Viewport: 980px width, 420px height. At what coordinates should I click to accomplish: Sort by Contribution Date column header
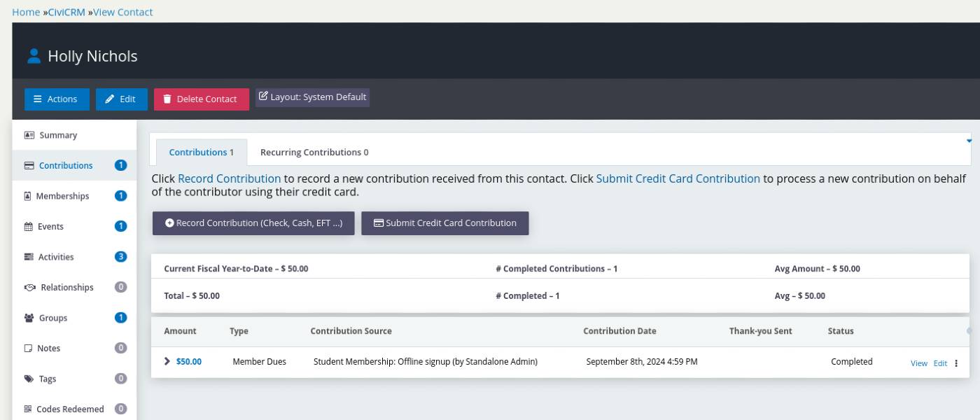pos(619,331)
